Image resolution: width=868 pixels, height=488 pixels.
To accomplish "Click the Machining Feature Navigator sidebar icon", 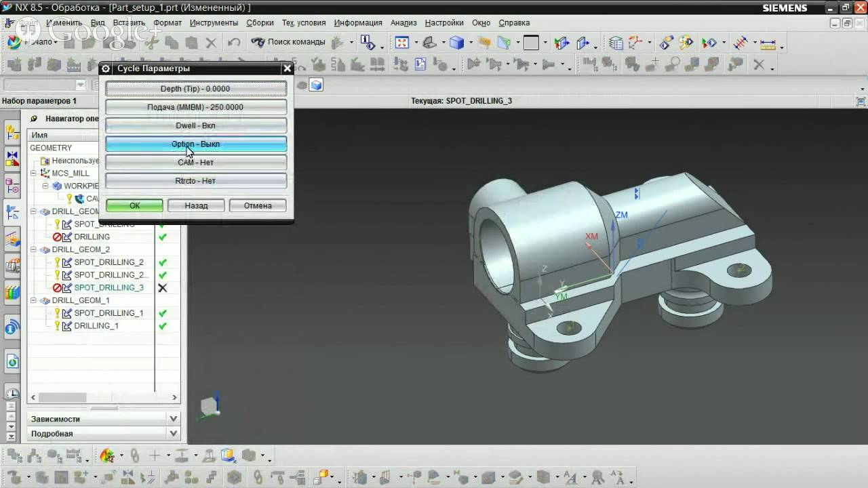I will click(12, 239).
